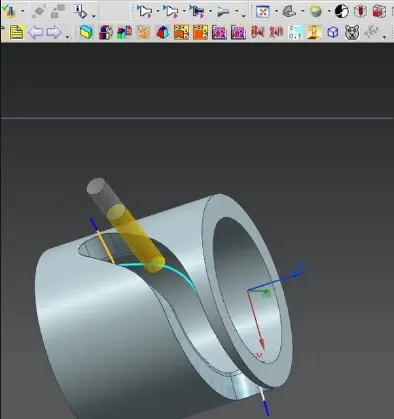394x419 pixels.
Task: Click the information object icon
Action: coord(80,11)
